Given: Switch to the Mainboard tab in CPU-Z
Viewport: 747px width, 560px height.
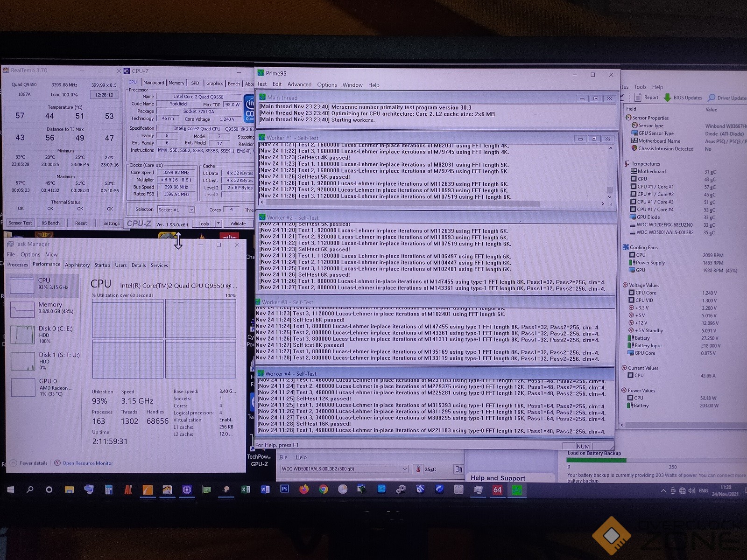Looking at the screenshot, I should [x=154, y=83].
